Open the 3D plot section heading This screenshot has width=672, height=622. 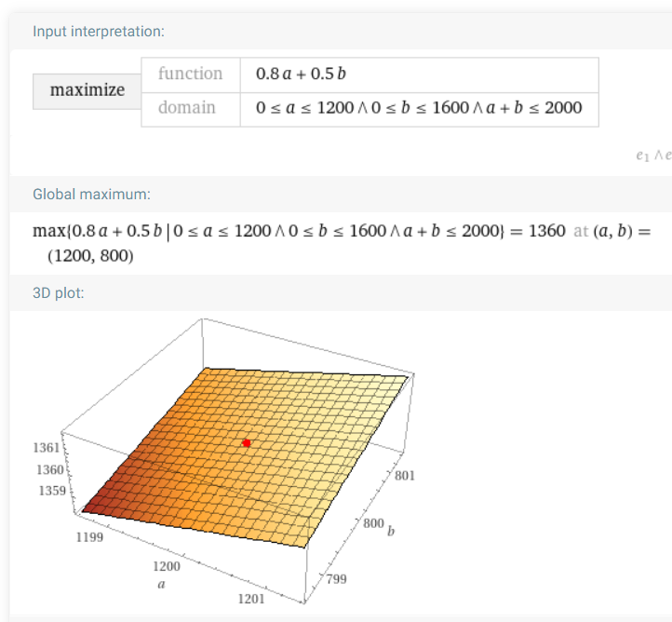[59, 293]
